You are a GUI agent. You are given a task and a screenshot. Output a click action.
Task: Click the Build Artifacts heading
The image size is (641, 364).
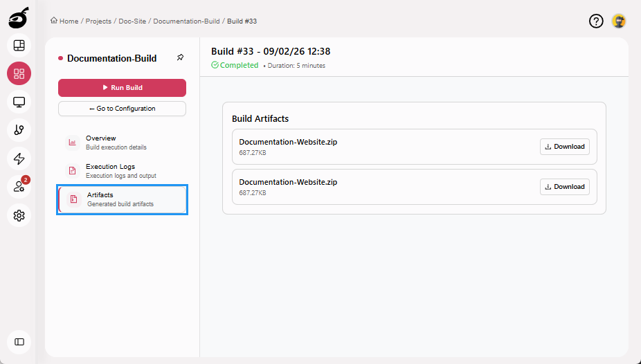[260, 119]
